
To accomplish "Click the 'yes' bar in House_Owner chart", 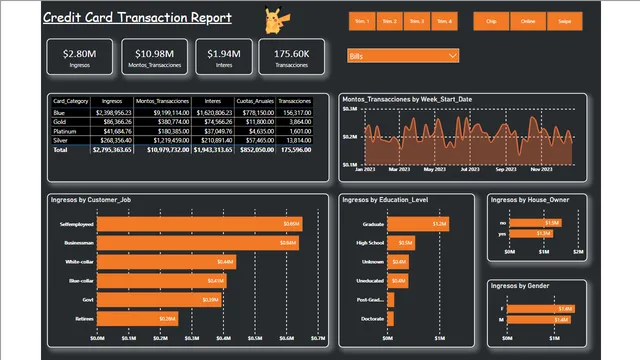I will click(531, 233).
